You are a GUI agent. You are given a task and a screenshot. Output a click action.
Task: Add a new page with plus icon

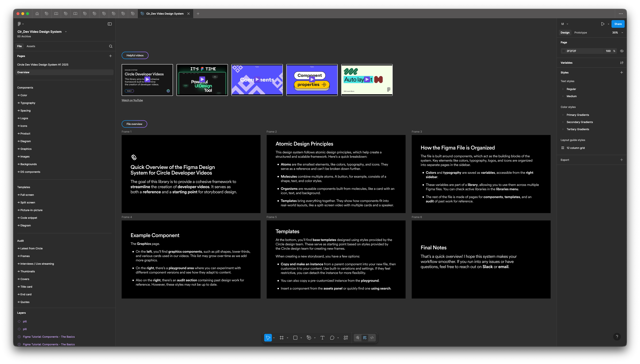pos(110,56)
